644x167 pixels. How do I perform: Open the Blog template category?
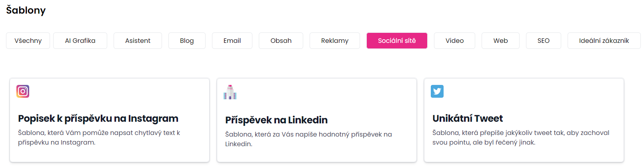click(187, 40)
